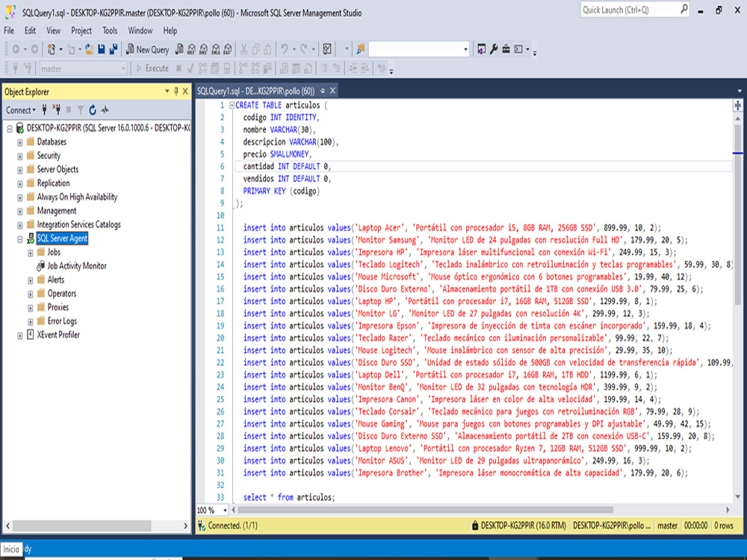Click the New Query toolbar button
Image resolution: width=747 pixels, height=560 pixels.
[x=148, y=49]
